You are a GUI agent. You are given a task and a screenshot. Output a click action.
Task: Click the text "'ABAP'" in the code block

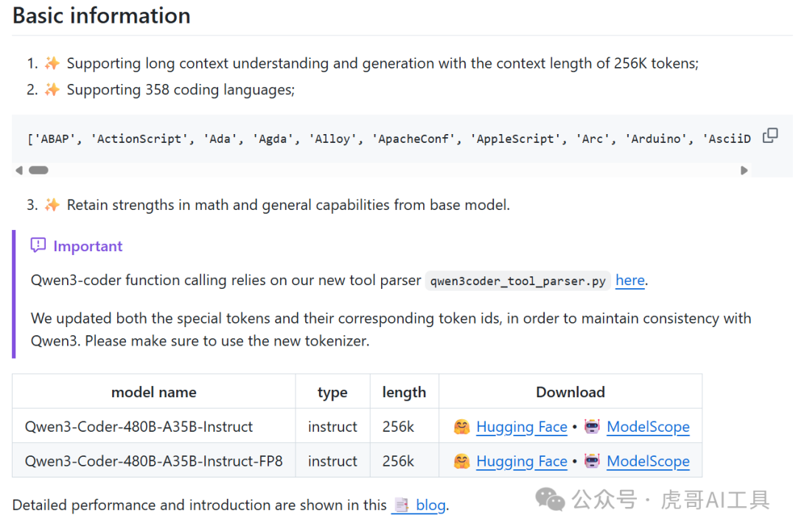[x=55, y=139]
